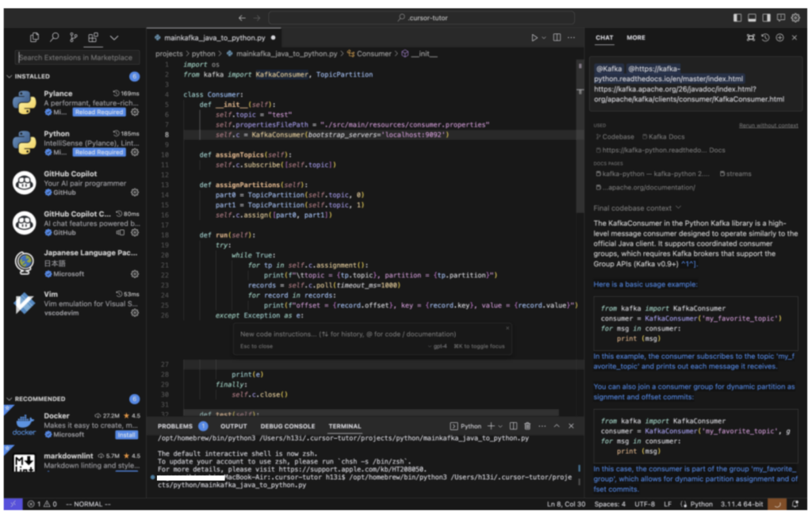Show previous chats with the history icon
The width and height of the screenshot is (812, 519).
pos(765,37)
